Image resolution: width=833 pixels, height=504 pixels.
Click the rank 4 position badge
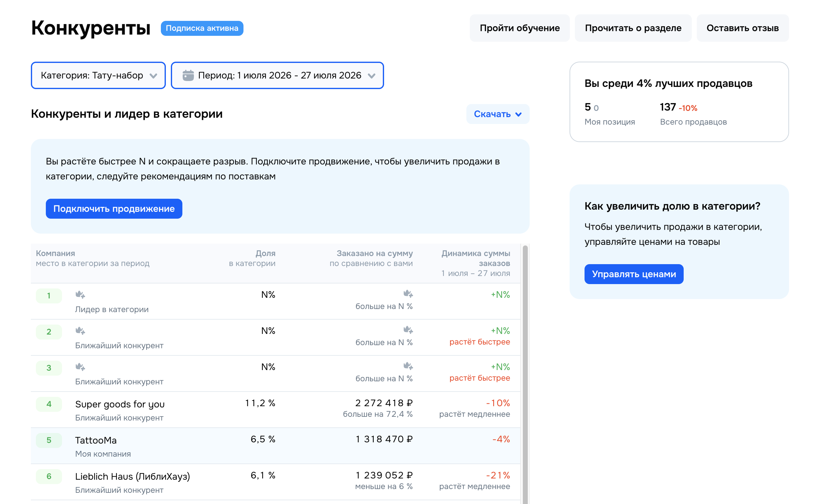49,404
